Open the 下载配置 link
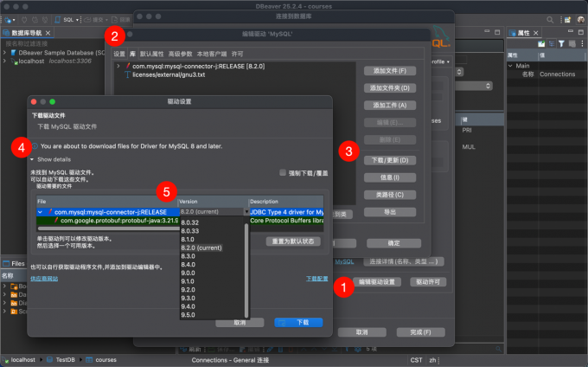588x367 pixels. [316, 279]
